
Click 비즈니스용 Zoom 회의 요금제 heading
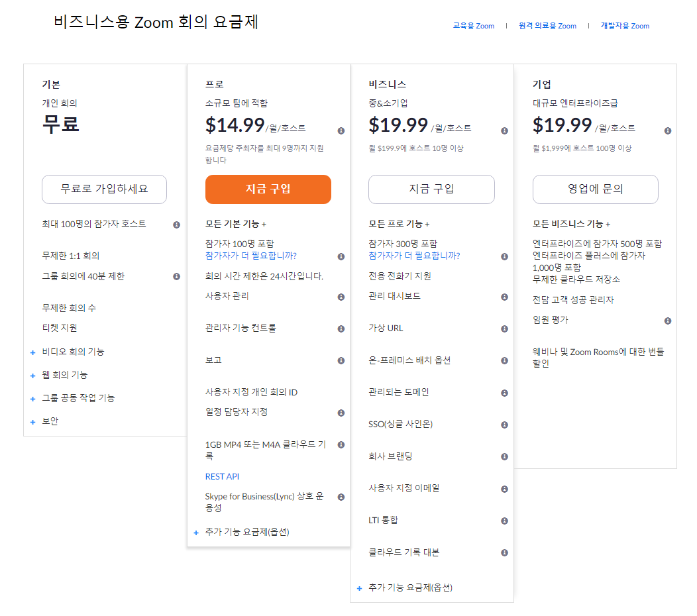(156, 22)
